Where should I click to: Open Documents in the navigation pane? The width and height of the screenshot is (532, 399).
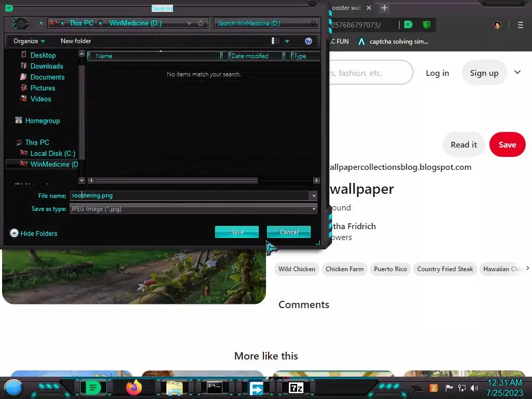coord(47,77)
